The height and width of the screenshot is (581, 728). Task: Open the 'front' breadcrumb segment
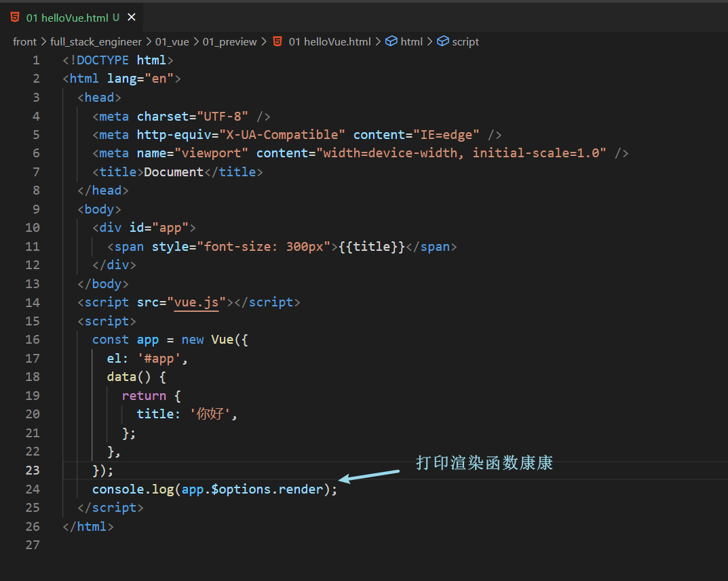pos(24,42)
